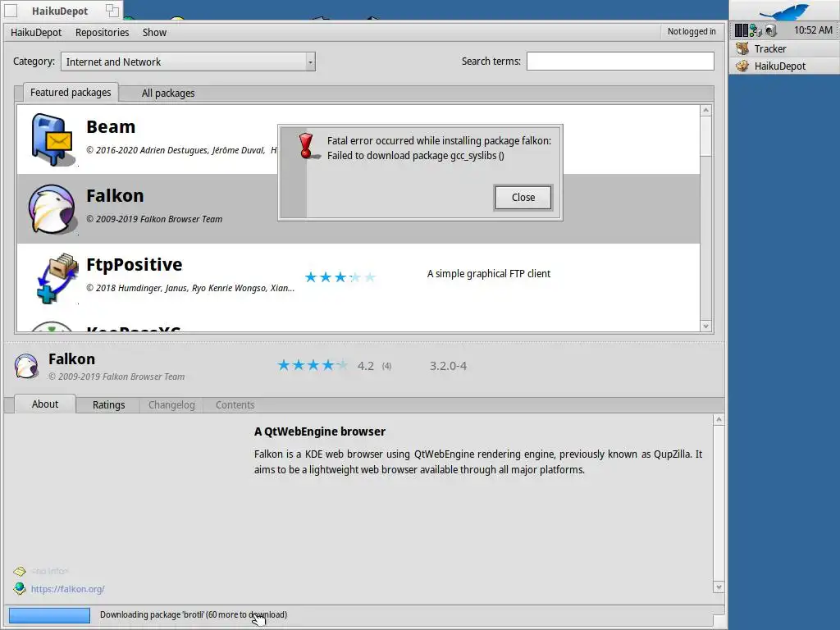Screen dimensions: 840x630
Task: Open the falkon.org website link
Action: 67,589
